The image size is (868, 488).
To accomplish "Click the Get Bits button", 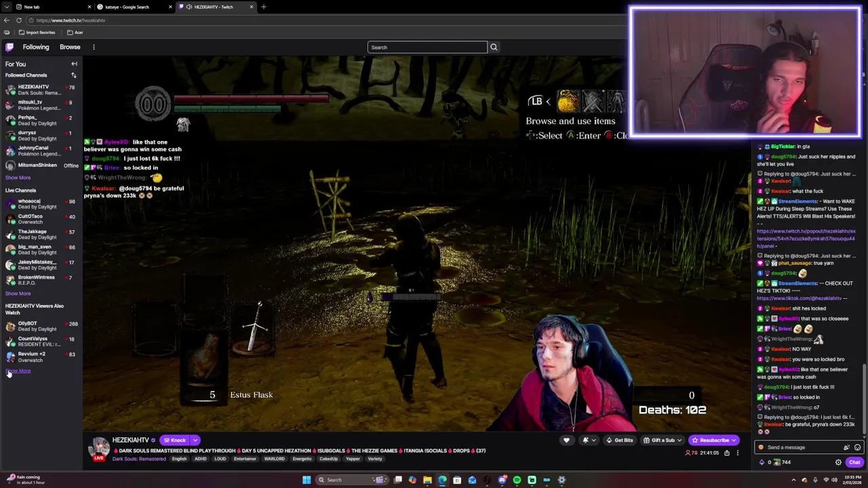I will [x=620, y=440].
